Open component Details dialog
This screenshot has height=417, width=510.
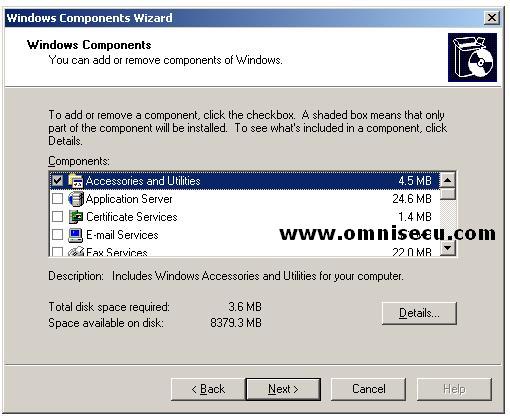point(419,313)
